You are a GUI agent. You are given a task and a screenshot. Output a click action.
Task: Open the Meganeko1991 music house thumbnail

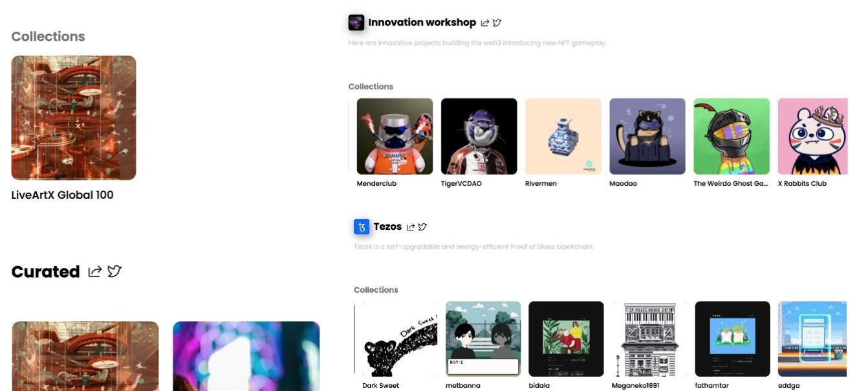click(649, 339)
